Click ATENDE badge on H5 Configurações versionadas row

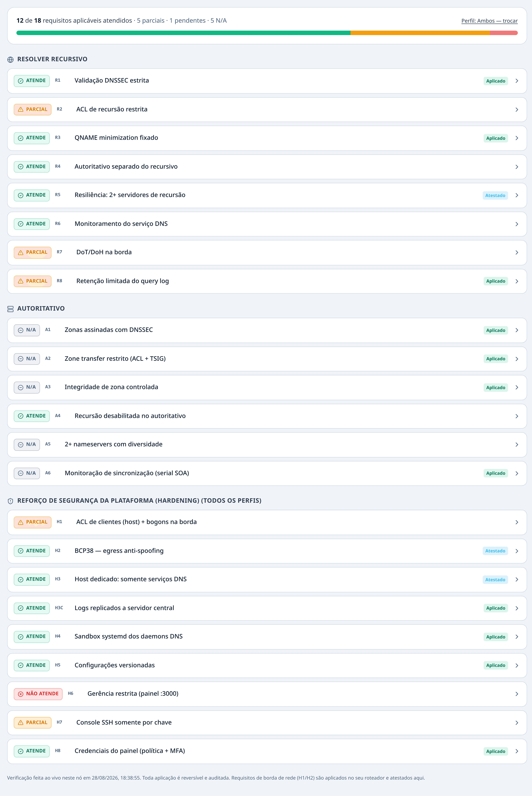[32, 665]
